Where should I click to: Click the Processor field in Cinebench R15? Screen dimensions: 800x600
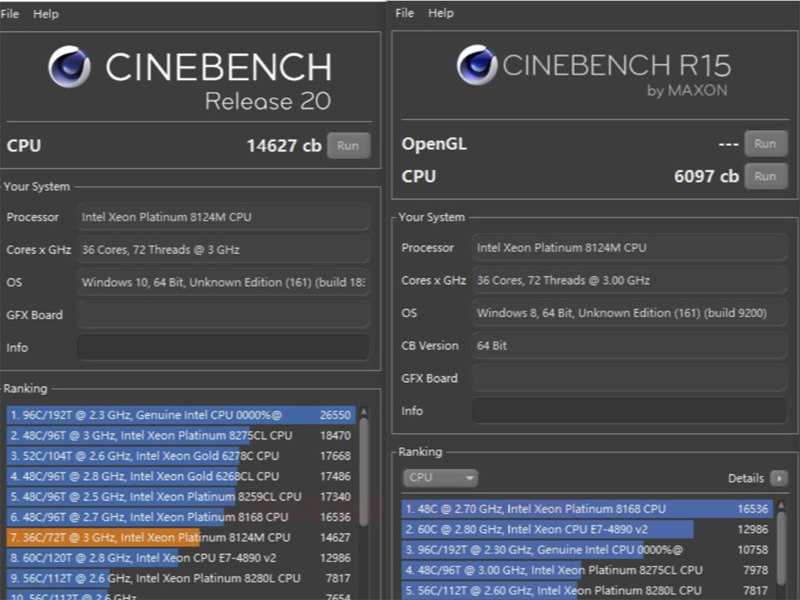pos(629,247)
